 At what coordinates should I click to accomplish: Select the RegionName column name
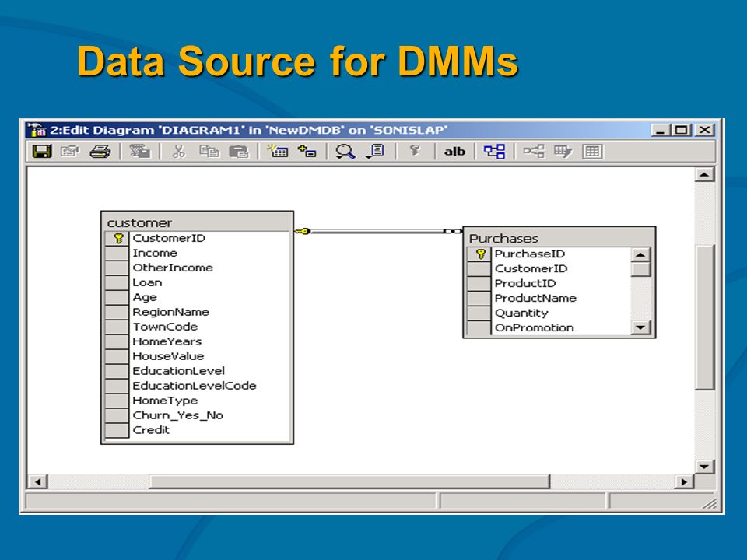[x=170, y=312]
